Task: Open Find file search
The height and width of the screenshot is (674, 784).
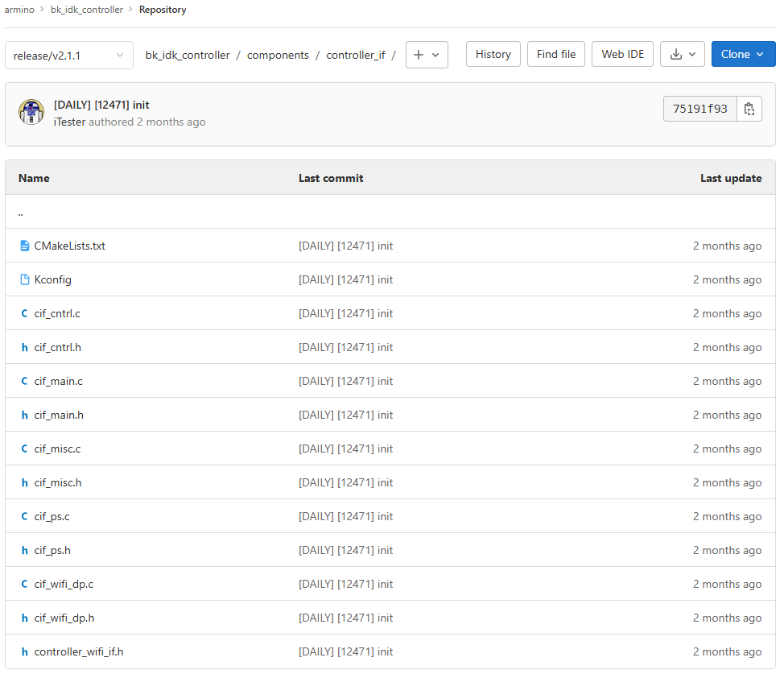Action: coord(555,54)
